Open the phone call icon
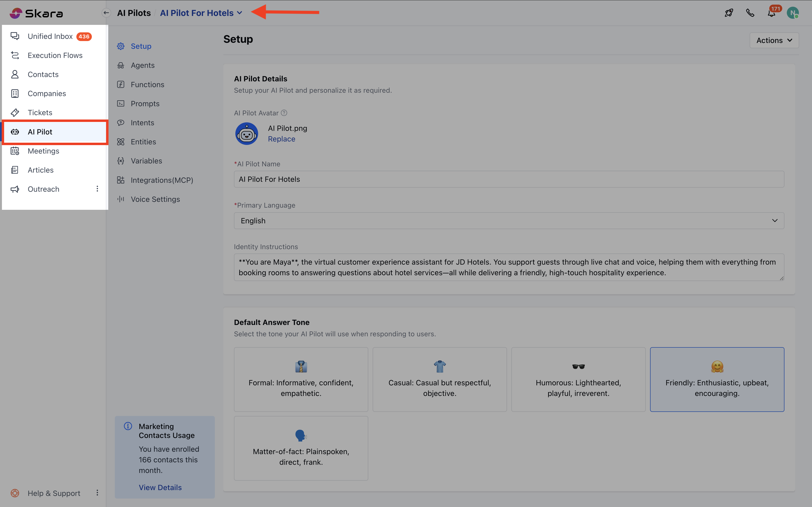 tap(750, 13)
